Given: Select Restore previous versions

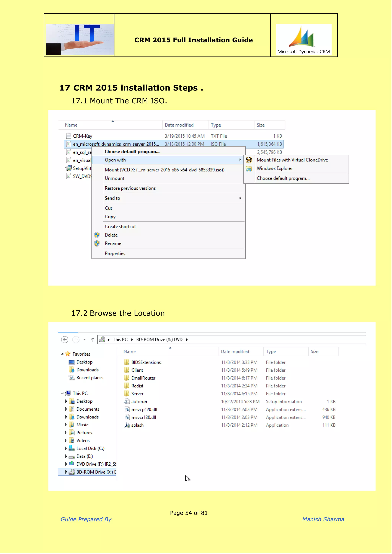Looking at the screenshot, I should point(168,188).
